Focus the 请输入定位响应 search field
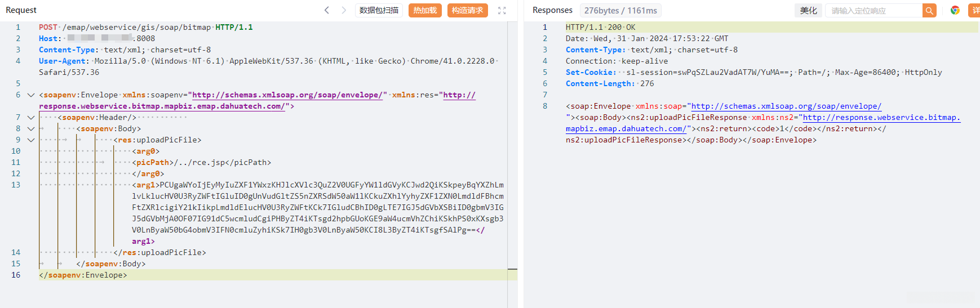The height and width of the screenshot is (308, 980). (873, 10)
